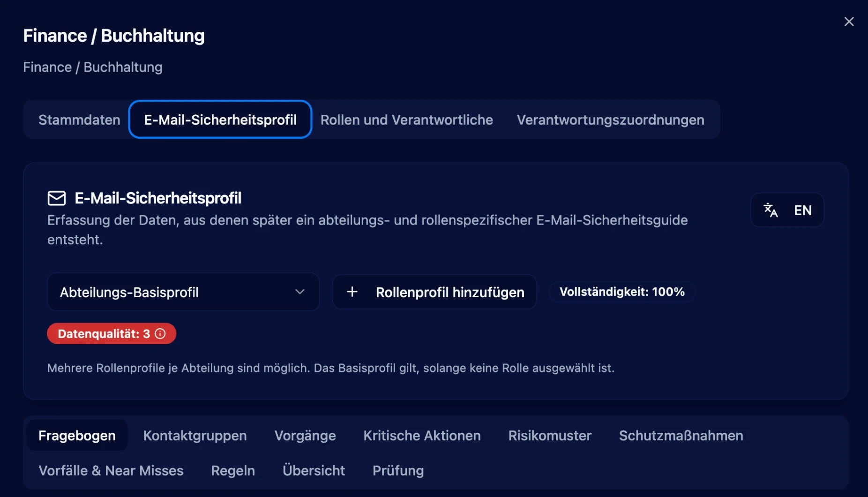Click the Finance / Buchhaltung subtitle text
Screen dimensions: 868x497
point(93,67)
